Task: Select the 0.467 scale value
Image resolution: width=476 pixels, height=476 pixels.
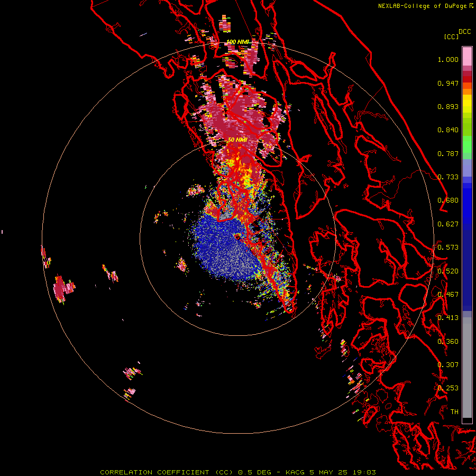Action: click(x=448, y=295)
